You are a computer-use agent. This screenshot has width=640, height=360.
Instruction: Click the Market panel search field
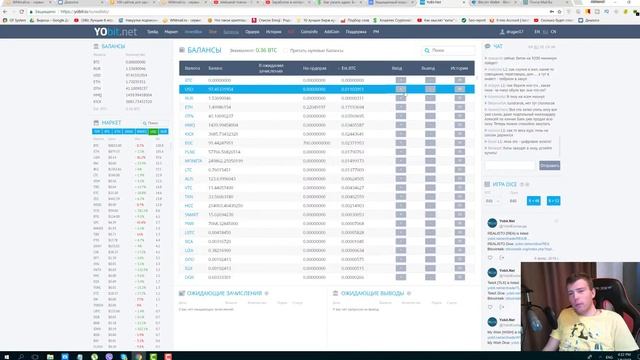coord(155,123)
